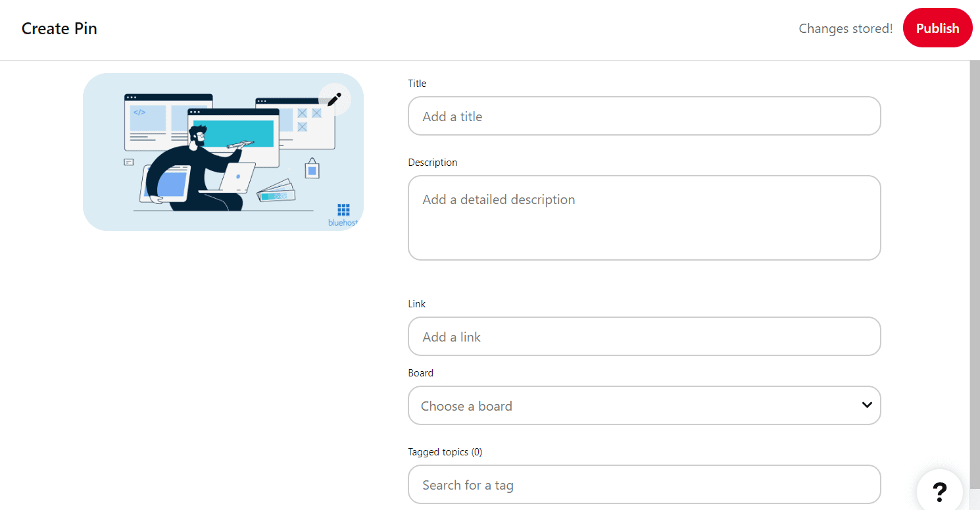Click the "Tagged topics (0)" label

click(445, 452)
